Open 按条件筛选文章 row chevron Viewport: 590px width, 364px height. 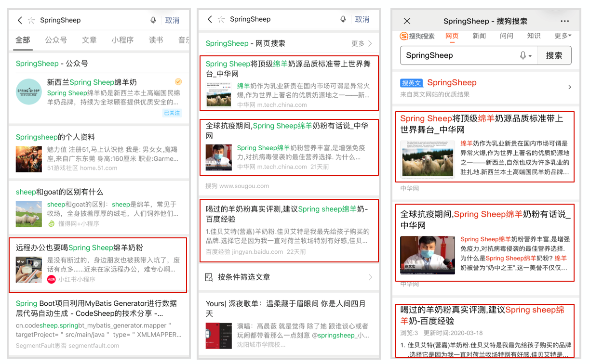click(370, 277)
